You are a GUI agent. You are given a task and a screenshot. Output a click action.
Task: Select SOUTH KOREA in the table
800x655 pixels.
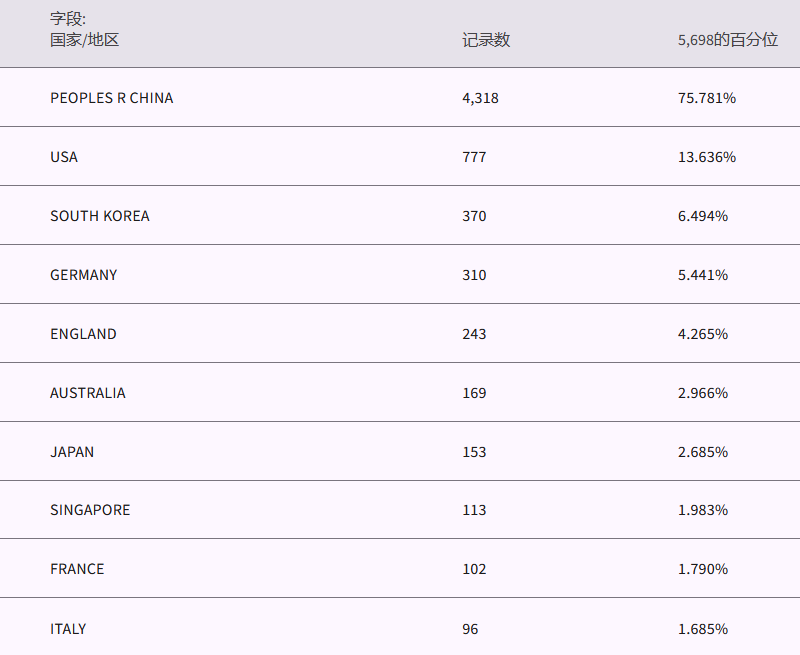pyautogui.click(x=100, y=216)
